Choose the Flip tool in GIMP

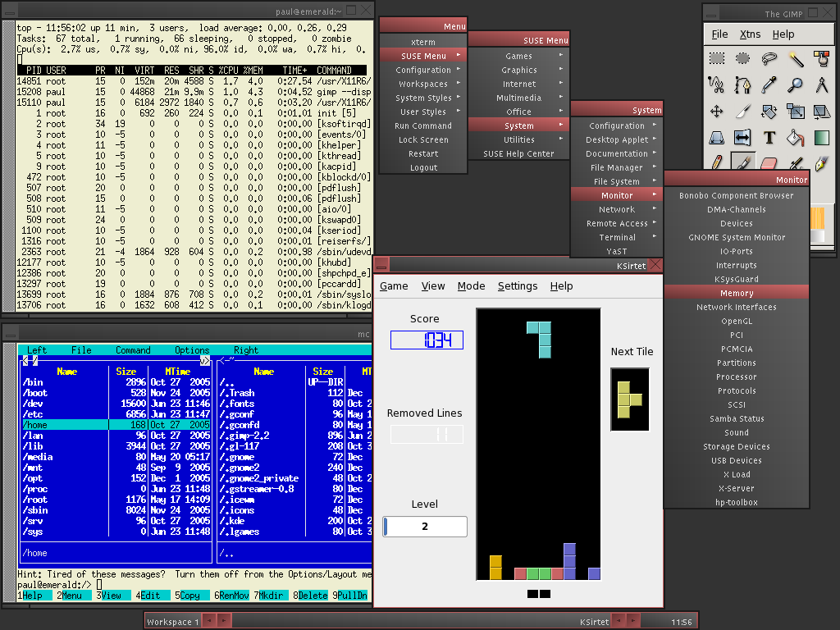tap(743, 138)
